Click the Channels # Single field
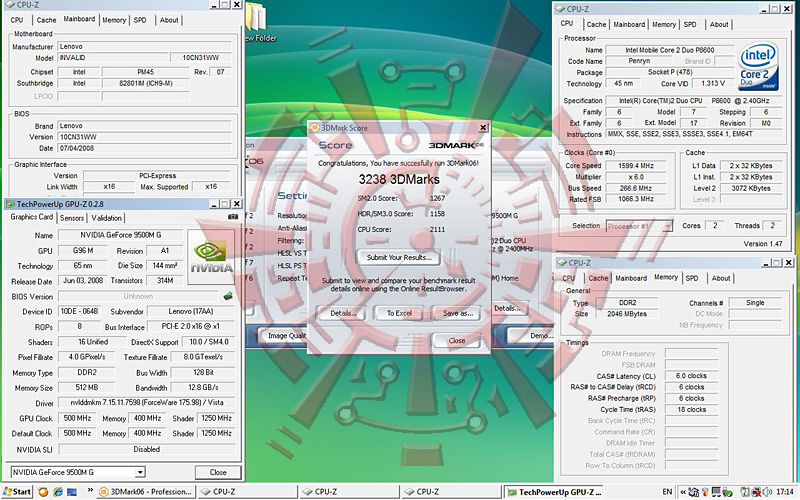 755,303
